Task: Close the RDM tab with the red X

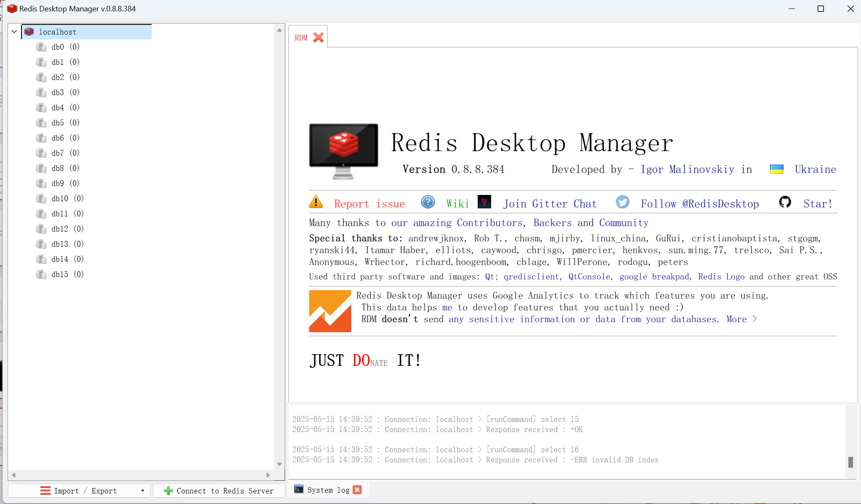Action: click(x=318, y=37)
